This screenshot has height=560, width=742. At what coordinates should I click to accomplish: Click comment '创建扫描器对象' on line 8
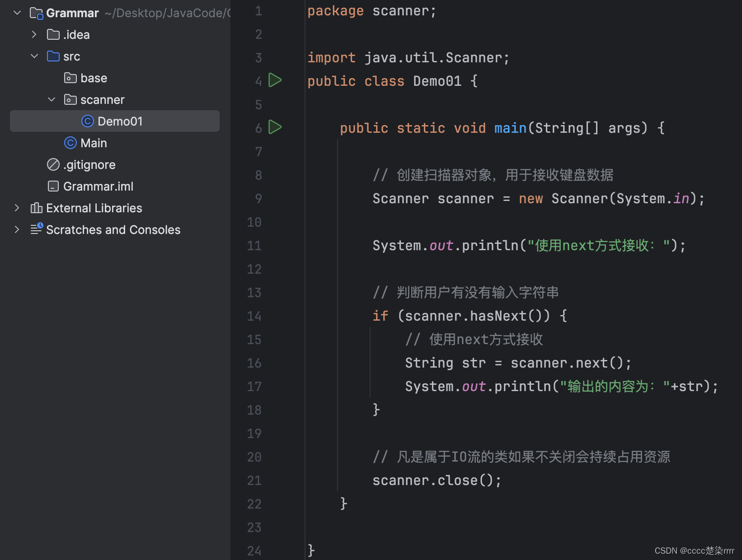click(x=444, y=175)
